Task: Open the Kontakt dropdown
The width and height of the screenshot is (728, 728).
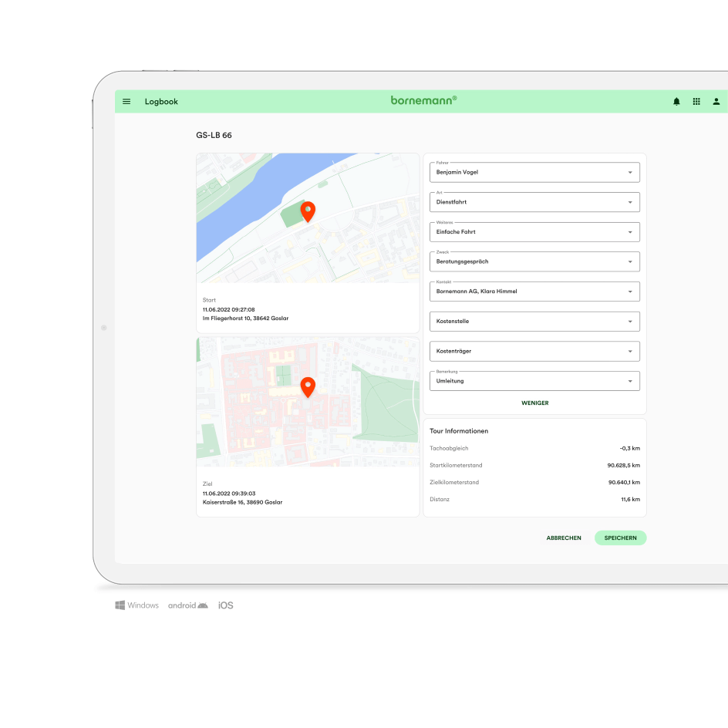Action: 534,292
